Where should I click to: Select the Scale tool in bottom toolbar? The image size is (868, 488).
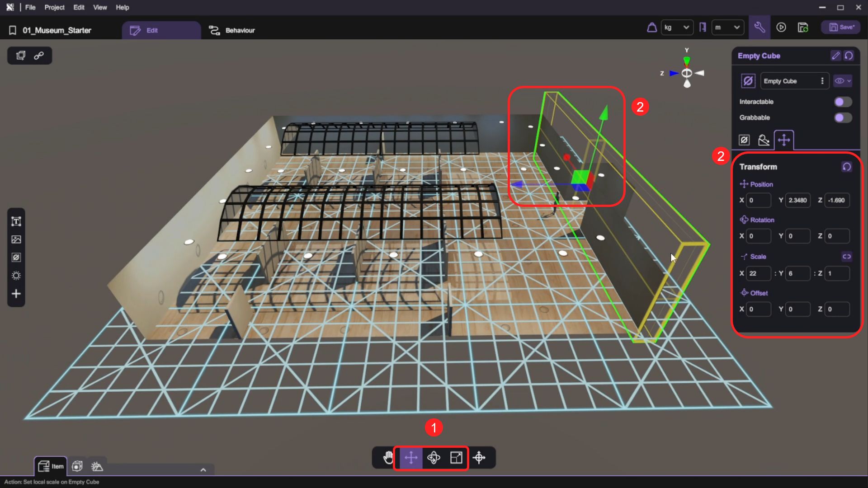pos(456,458)
